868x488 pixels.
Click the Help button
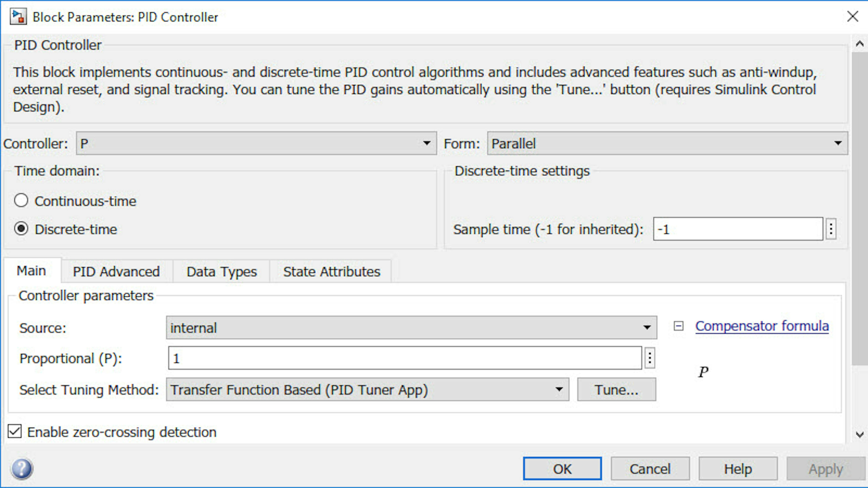pyautogui.click(x=738, y=468)
